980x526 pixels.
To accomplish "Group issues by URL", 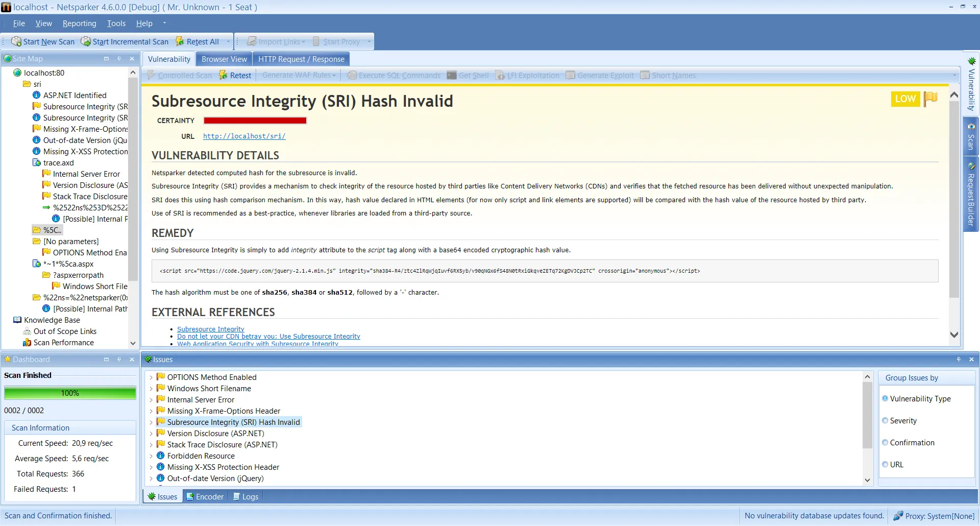I will (x=886, y=464).
